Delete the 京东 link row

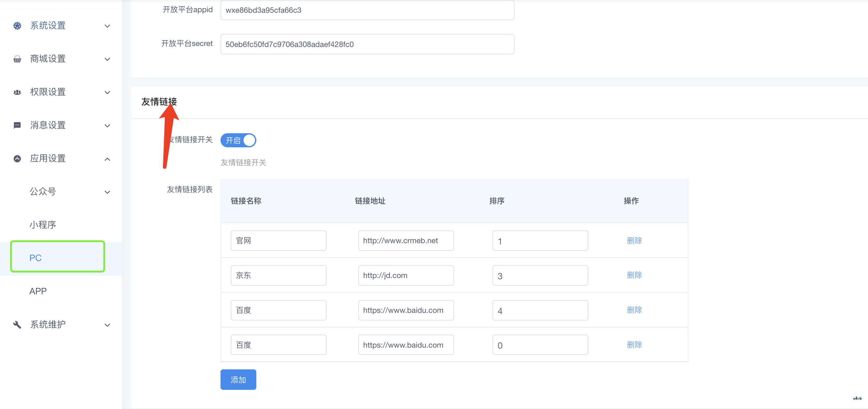pyautogui.click(x=634, y=275)
